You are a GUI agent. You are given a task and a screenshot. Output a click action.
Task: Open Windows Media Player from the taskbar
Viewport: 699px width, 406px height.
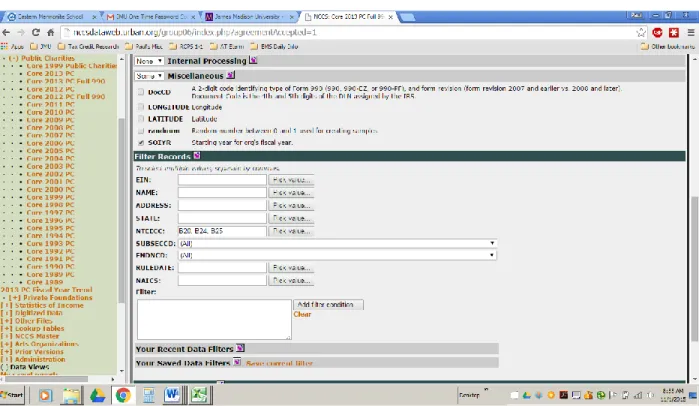(45, 395)
